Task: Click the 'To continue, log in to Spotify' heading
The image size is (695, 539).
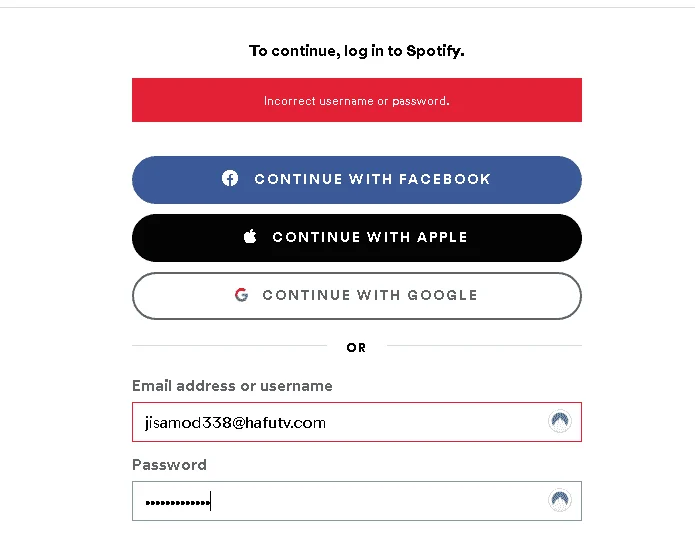Action: pyautogui.click(x=357, y=51)
